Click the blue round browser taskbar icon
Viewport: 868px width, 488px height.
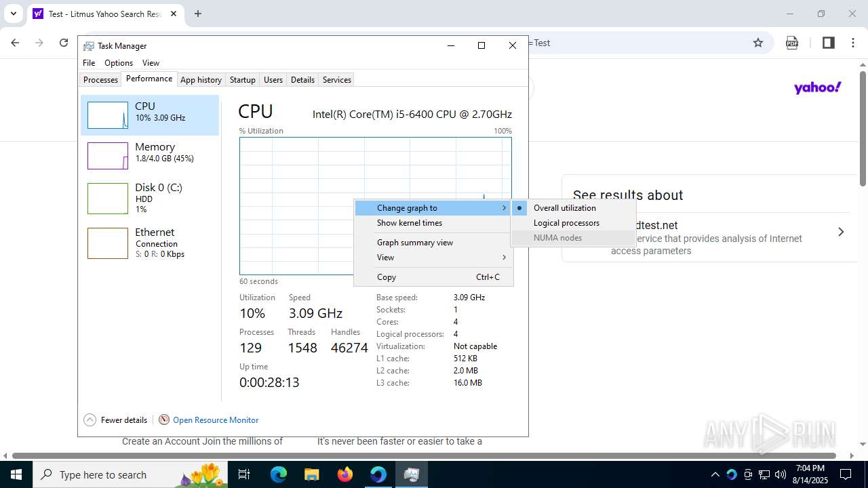[378, 474]
